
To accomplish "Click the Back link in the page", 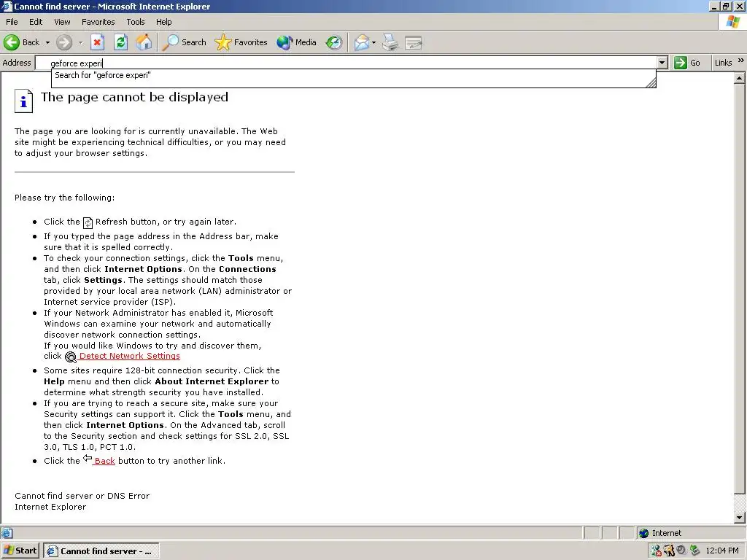I will pyautogui.click(x=104, y=461).
